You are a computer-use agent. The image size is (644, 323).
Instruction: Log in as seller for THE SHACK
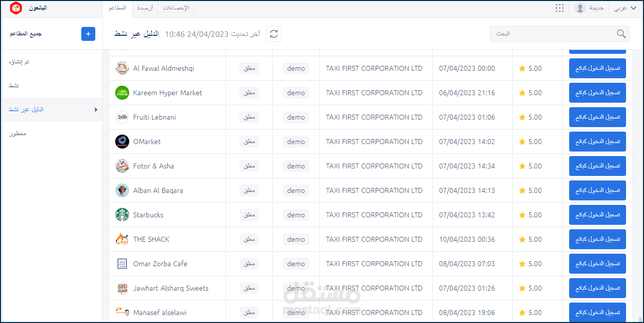point(597,239)
